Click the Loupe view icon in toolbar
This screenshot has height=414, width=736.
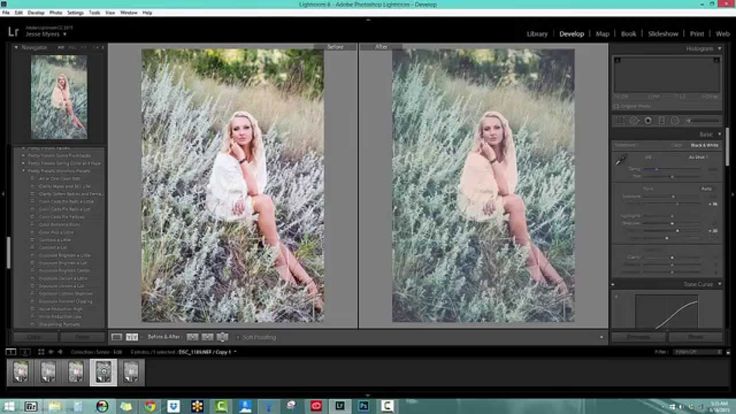(x=117, y=337)
